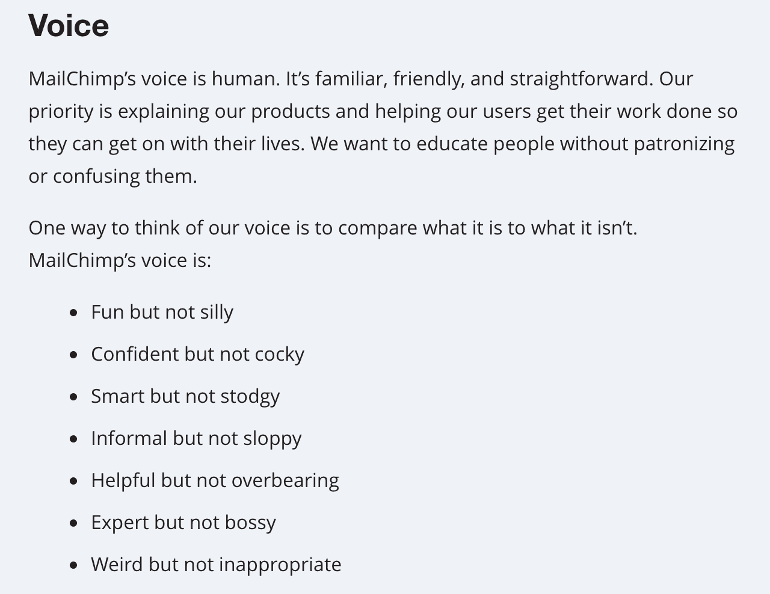Image resolution: width=770 pixels, height=594 pixels.
Task: Click the bullet dot beside "Expert but not bossy"
Action: (x=74, y=523)
